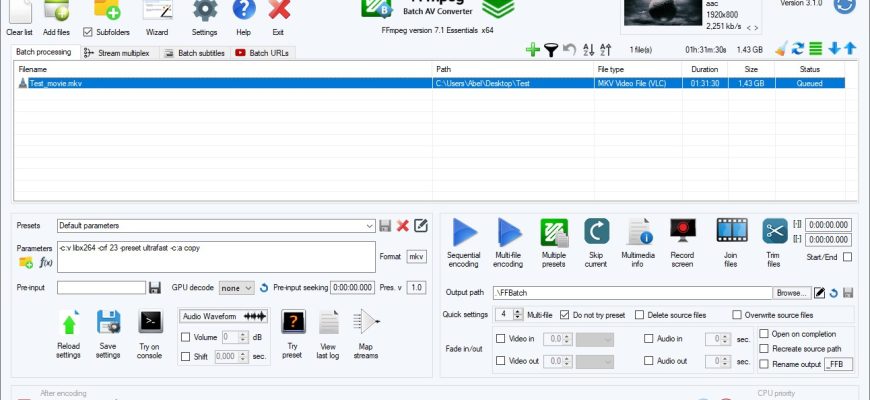Switch to Batch subtitles tab
This screenshot has width=870, height=400.
pyautogui.click(x=195, y=53)
